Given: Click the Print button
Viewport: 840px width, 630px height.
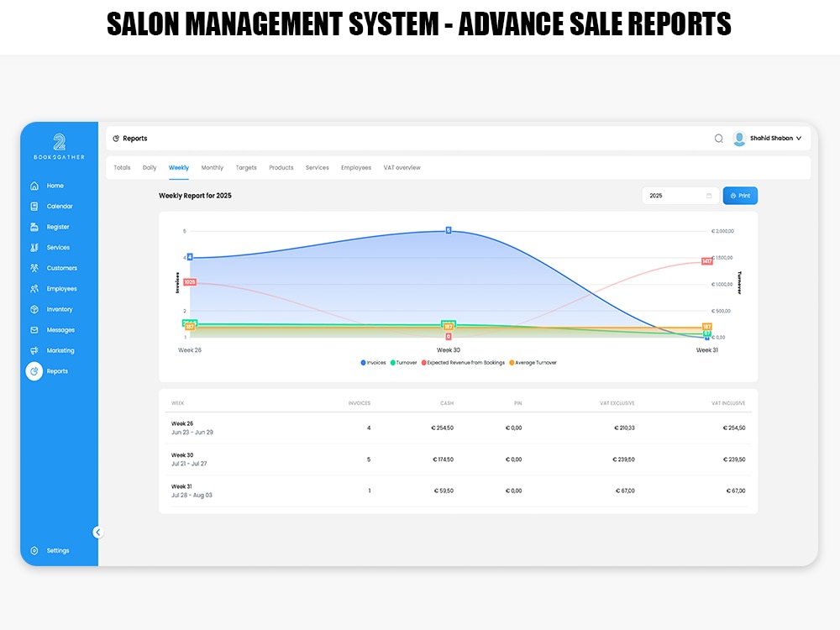Looking at the screenshot, I should pos(740,196).
